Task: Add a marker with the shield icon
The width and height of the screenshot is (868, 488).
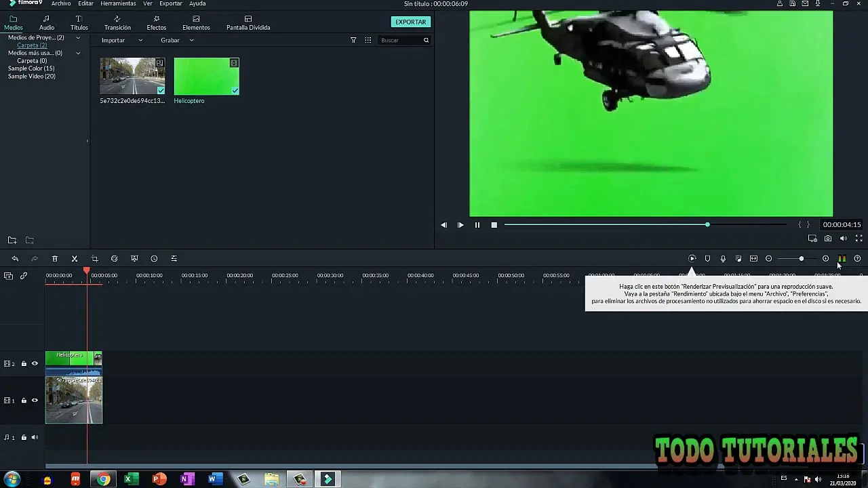Action: coord(707,259)
